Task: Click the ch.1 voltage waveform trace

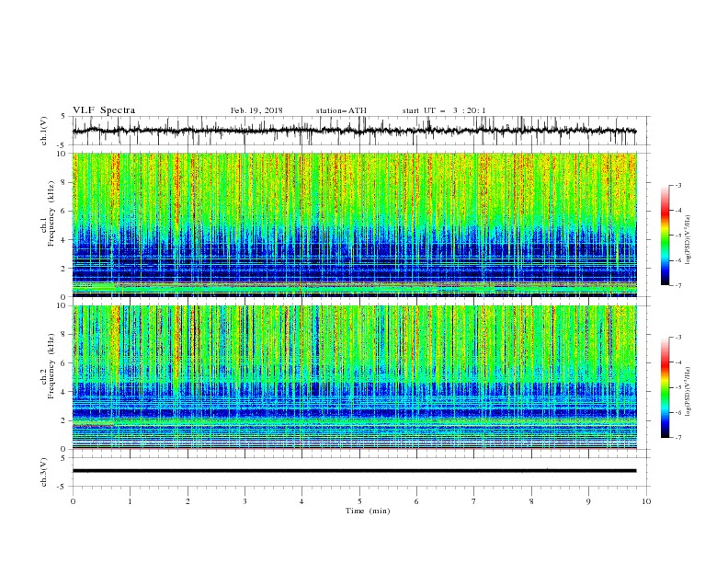Action: (x=354, y=131)
